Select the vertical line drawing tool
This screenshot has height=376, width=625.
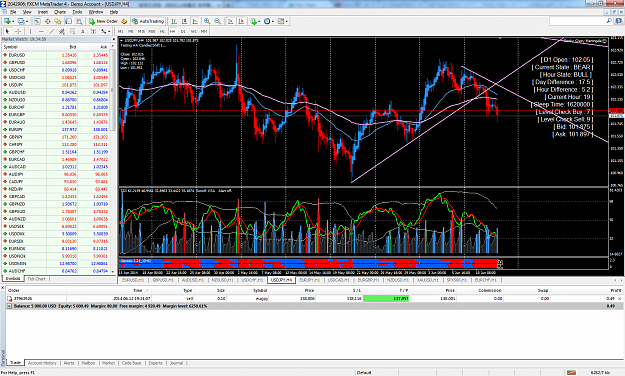click(30, 31)
